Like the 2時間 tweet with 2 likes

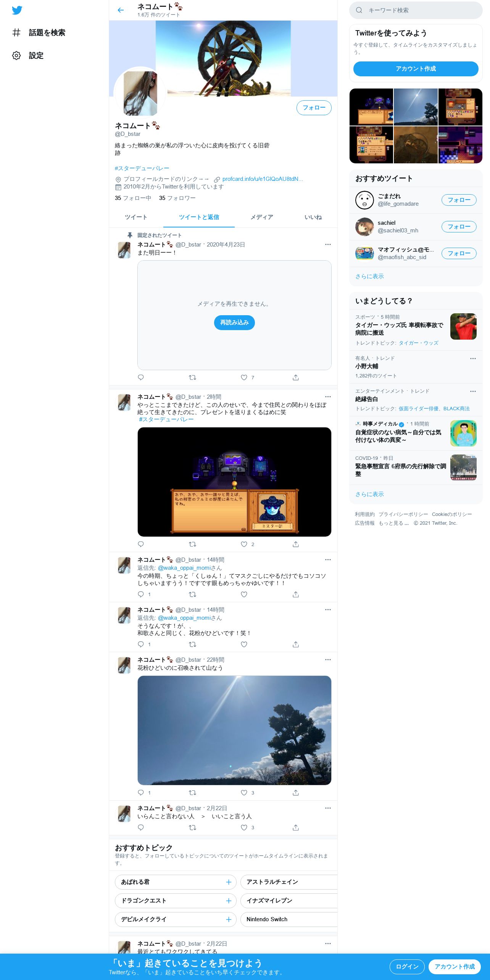pyautogui.click(x=244, y=544)
